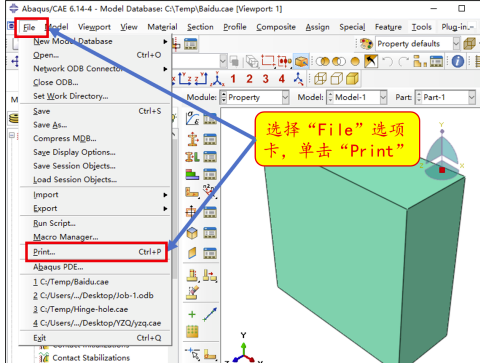Select the Create Composite Layup tool

(193, 174)
